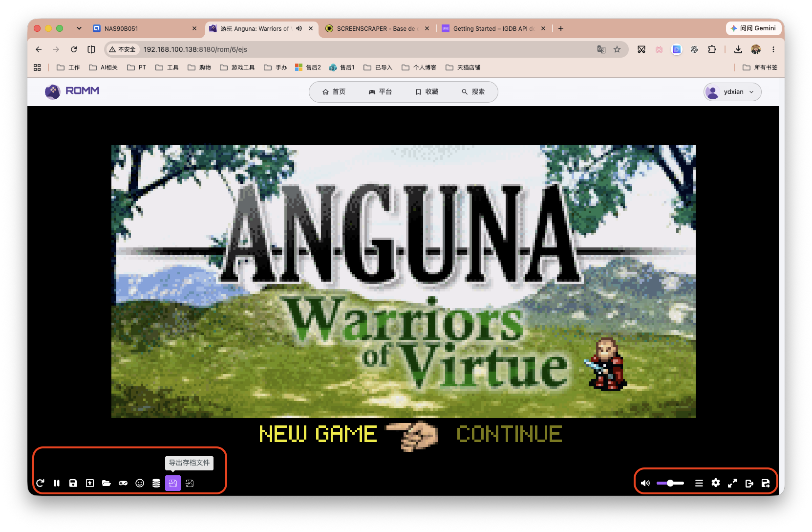Mute audio on the Anguna tab

click(x=299, y=29)
